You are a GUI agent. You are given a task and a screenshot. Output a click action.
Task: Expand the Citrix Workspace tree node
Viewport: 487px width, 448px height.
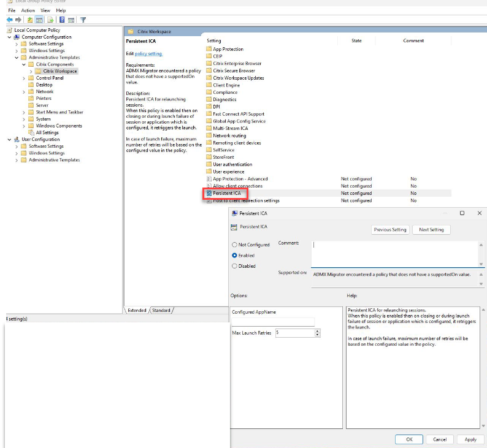31,71
